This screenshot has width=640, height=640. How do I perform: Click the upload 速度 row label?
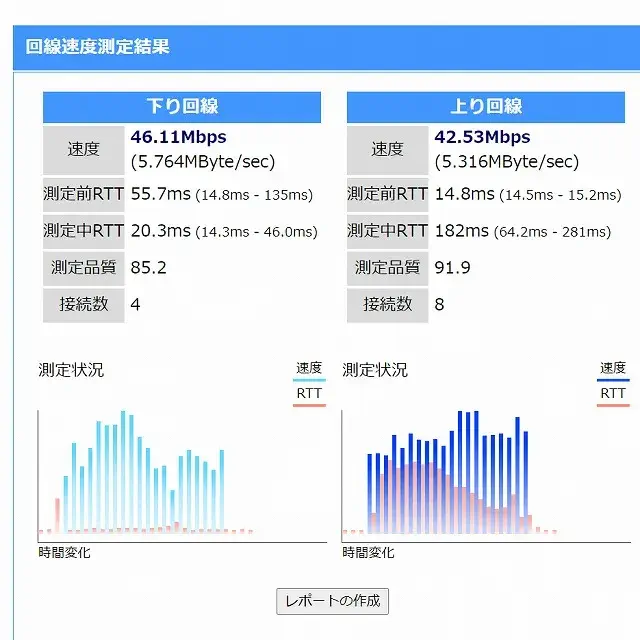click(x=387, y=150)
